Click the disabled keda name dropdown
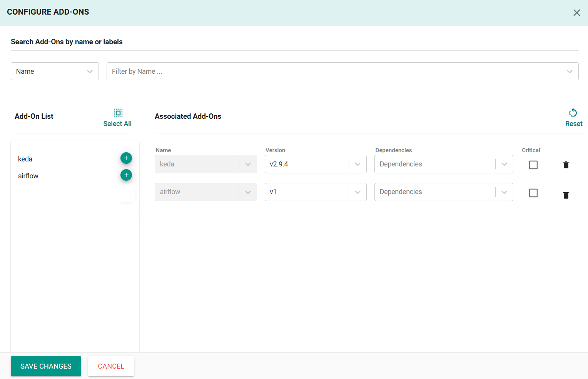 [206, 164]
